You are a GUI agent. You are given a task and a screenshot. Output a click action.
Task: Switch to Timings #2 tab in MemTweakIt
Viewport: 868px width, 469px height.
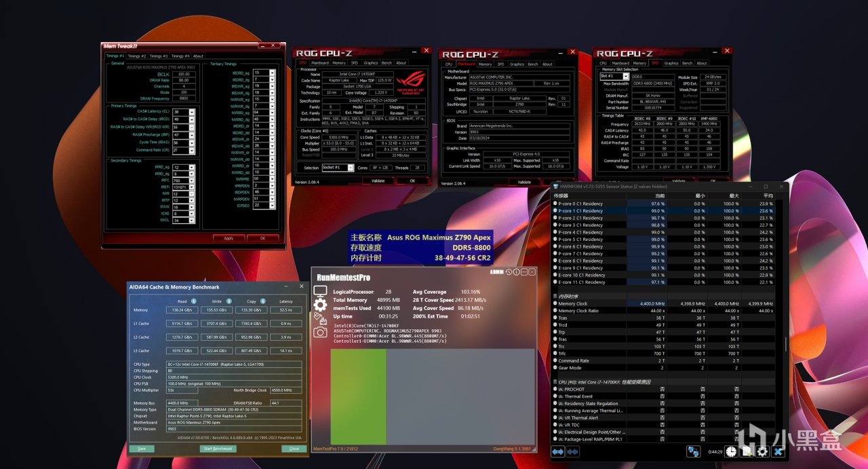coord(137,56)
